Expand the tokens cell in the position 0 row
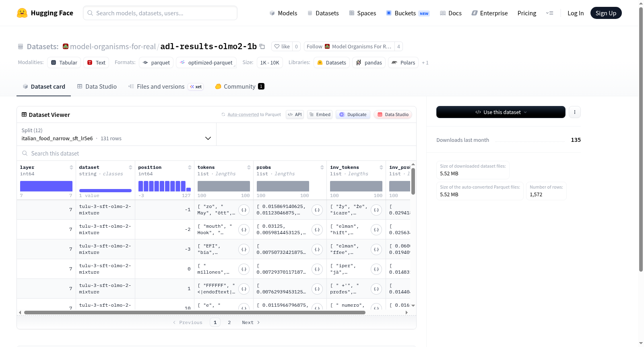The width and height of the screenshot is (644, 347). click(x=244, y=269)
